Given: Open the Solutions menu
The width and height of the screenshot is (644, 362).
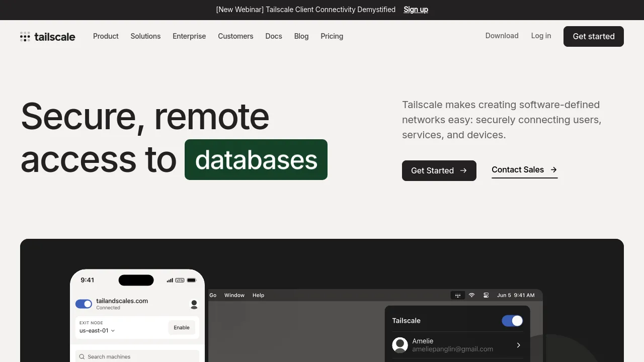Looking at the screenshot, I should pos(145,36).
